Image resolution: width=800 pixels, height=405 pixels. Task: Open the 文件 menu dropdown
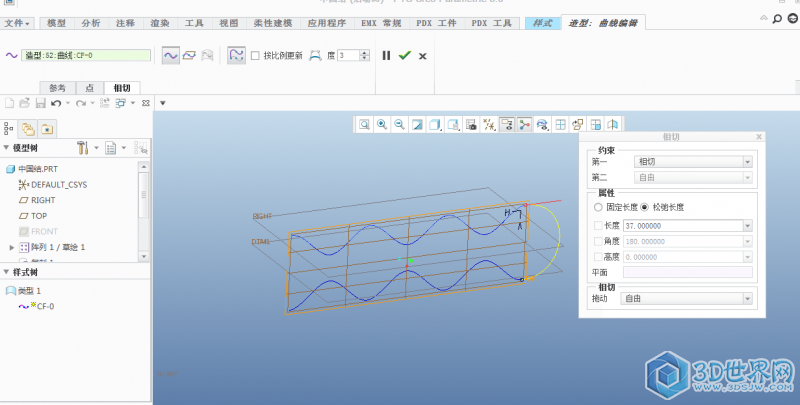pyautogui.click(x=17, y=23)
